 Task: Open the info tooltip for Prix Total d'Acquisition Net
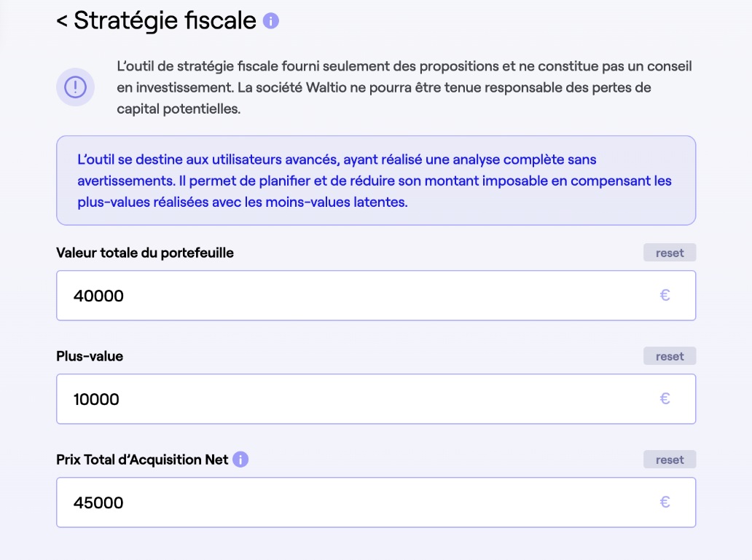point(241,459)
